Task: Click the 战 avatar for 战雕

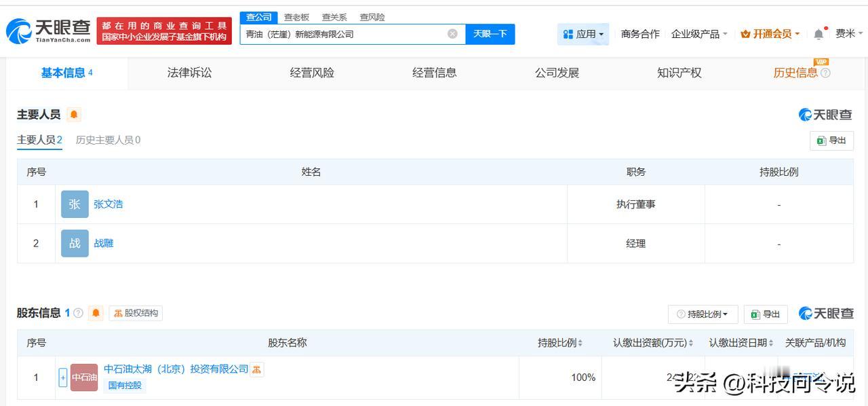Action: [75, 243]
